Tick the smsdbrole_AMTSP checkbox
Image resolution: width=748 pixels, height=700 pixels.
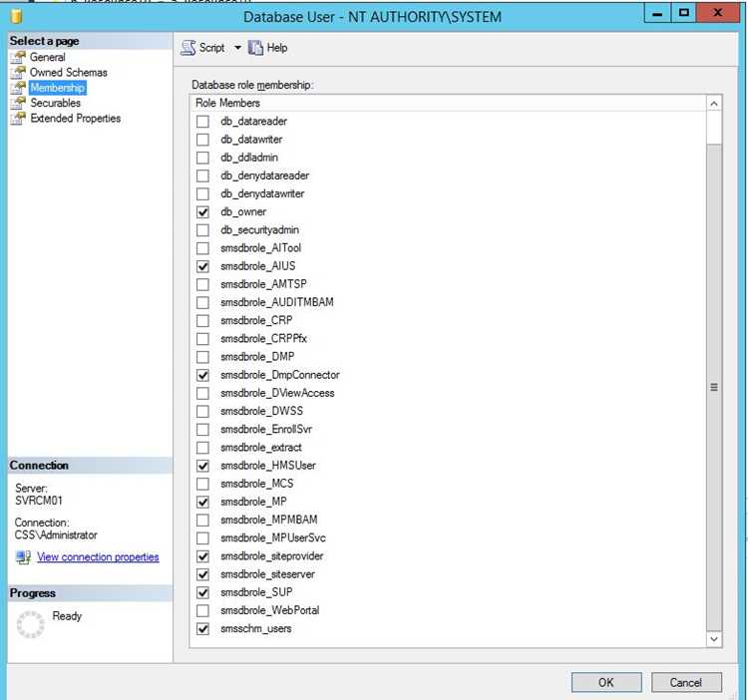[x=202, y=284]
